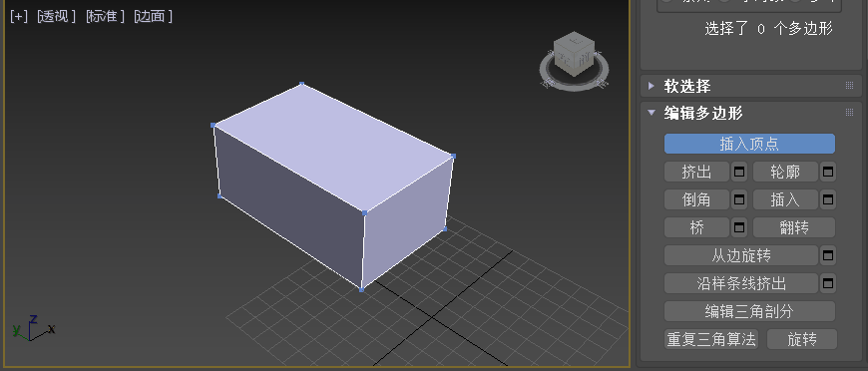Image resolution: width=868 pixels, height=371 pixels.
Task: Click the 桥 bridge button
Action: [x=697, y=227]
